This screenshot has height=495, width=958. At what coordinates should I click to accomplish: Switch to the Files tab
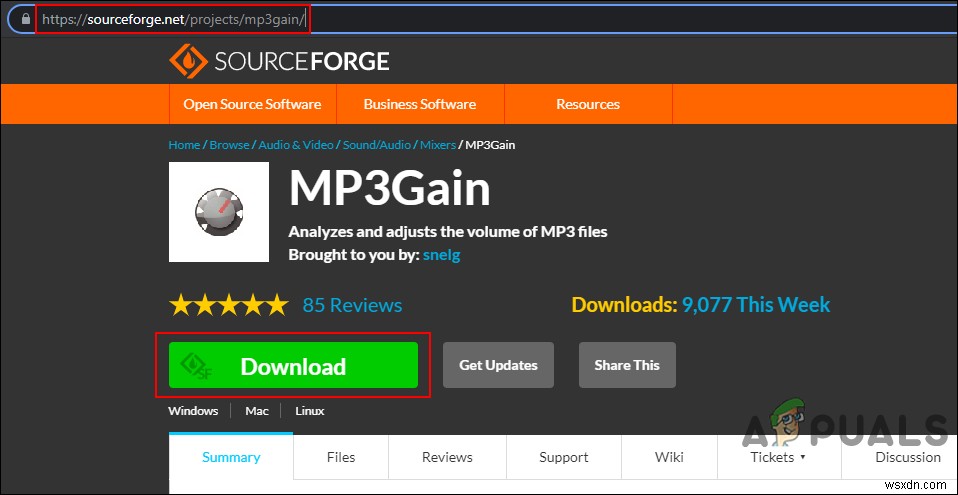point(341,457)
